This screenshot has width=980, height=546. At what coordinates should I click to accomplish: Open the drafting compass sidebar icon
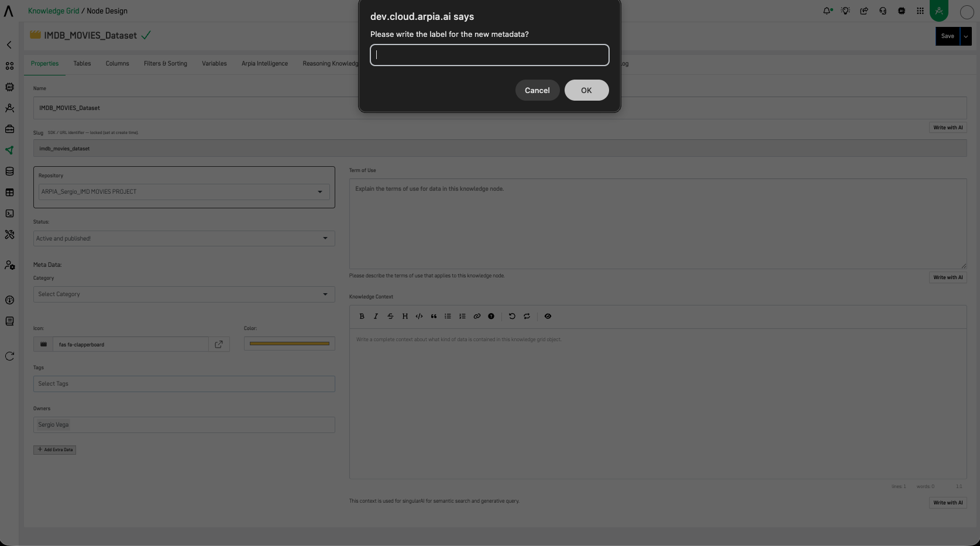coord(9,108)
